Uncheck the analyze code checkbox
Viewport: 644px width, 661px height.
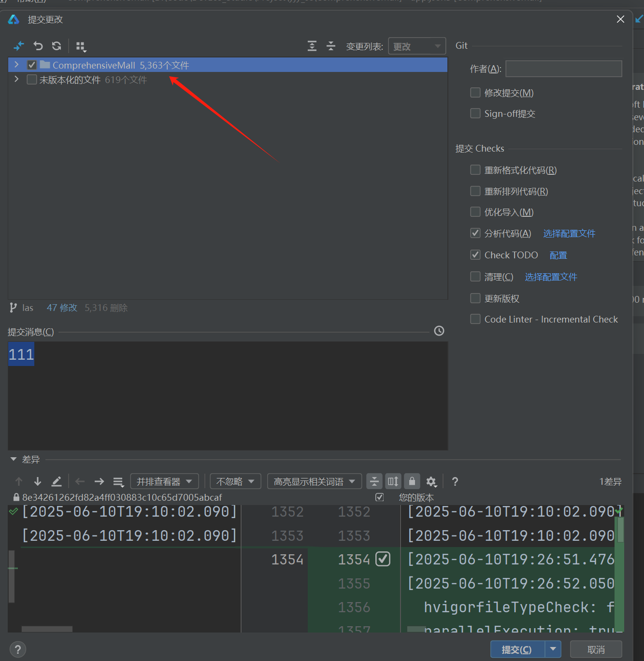point(475,233)
